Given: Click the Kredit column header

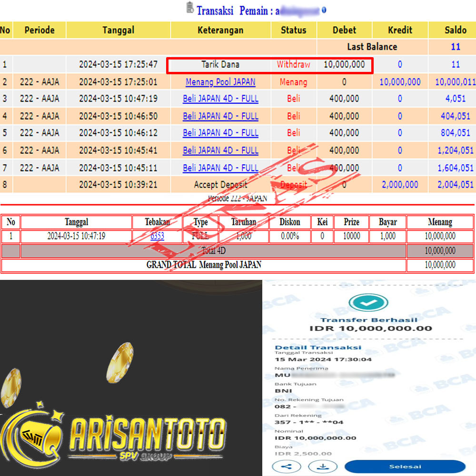Looking at the screenshot, I should [x=400, y=30].
